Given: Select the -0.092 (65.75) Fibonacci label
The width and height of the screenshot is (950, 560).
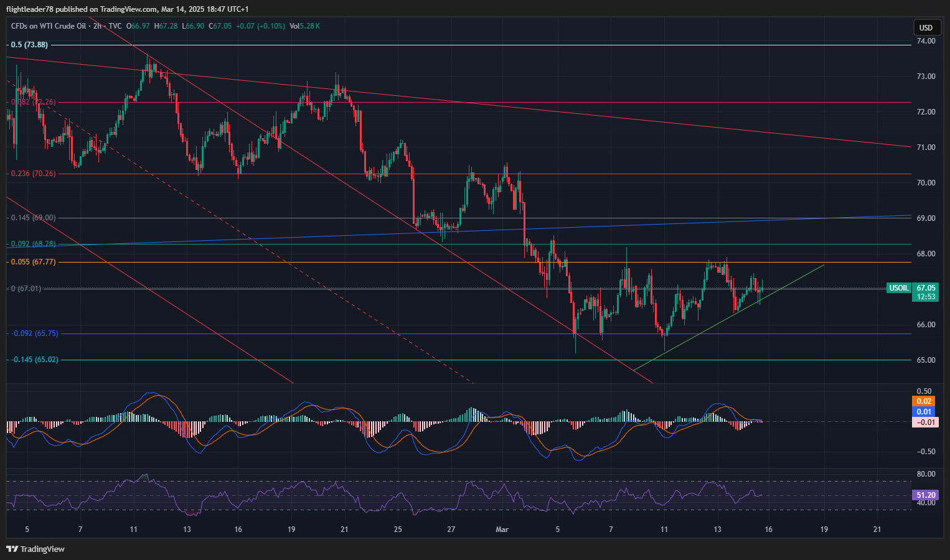Looking at the screenshot, I should [35, 334].
